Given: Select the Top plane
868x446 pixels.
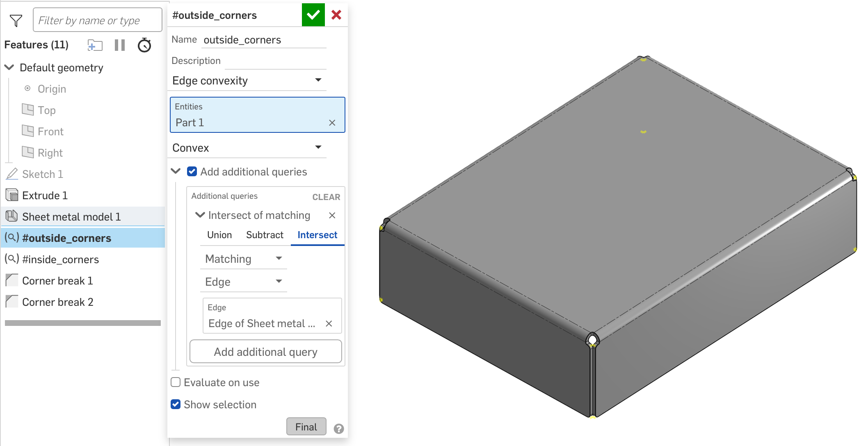Looking at the screenshot, I should (x=47, y=110).
